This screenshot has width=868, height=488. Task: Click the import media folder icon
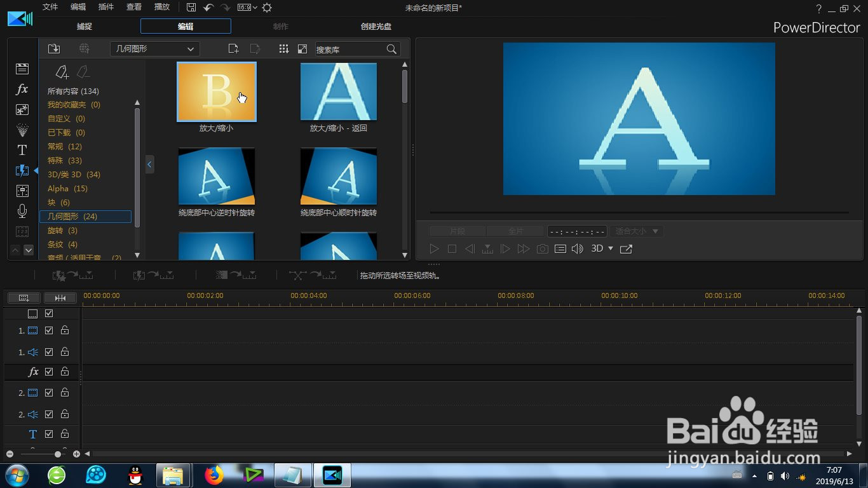[x=54, y=49]
